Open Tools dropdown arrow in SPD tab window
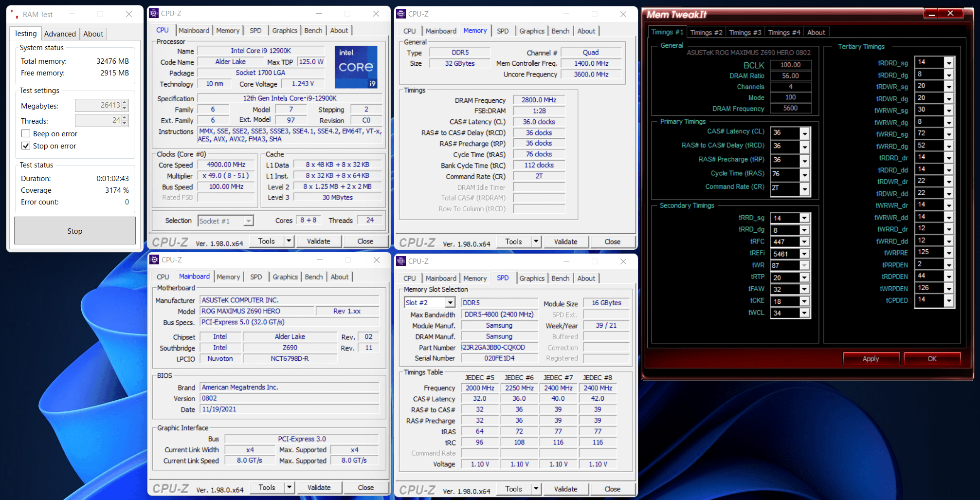 536,489
